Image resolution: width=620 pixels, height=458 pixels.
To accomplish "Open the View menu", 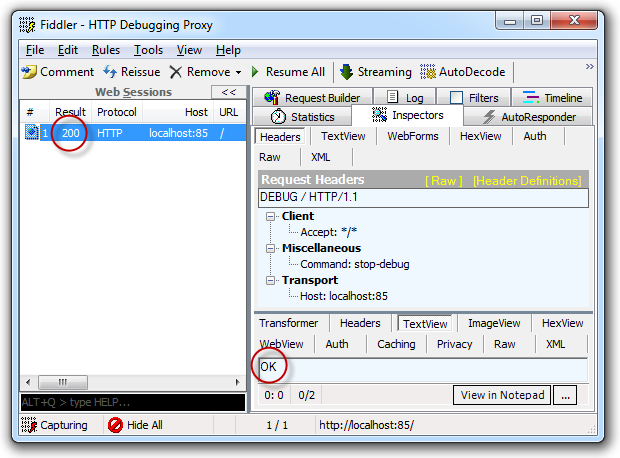I will point(189,50).
